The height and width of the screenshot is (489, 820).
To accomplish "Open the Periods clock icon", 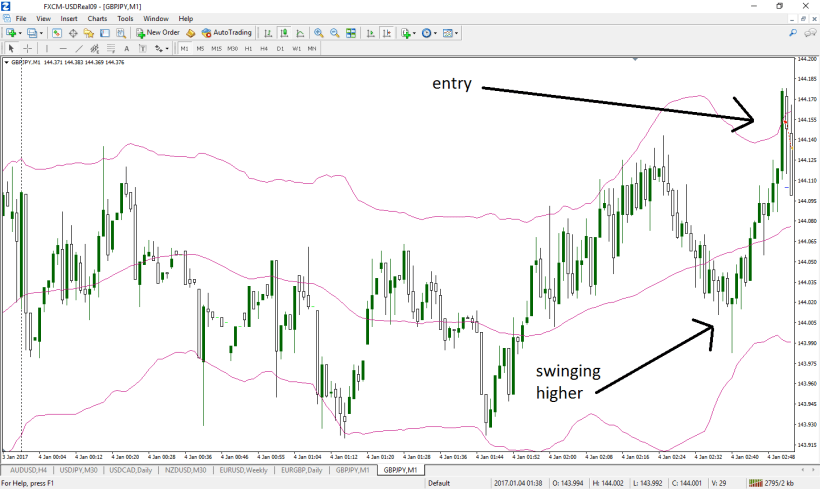I will click(426, 33).
